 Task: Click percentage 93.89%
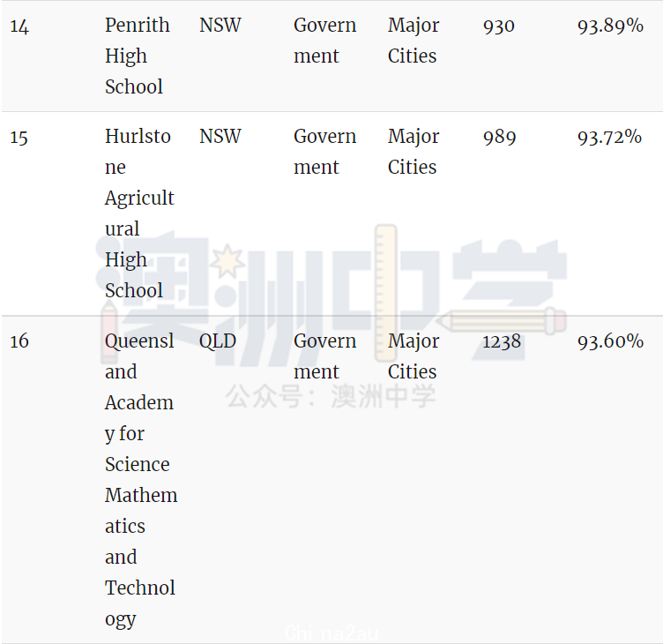tap(610, 26)
